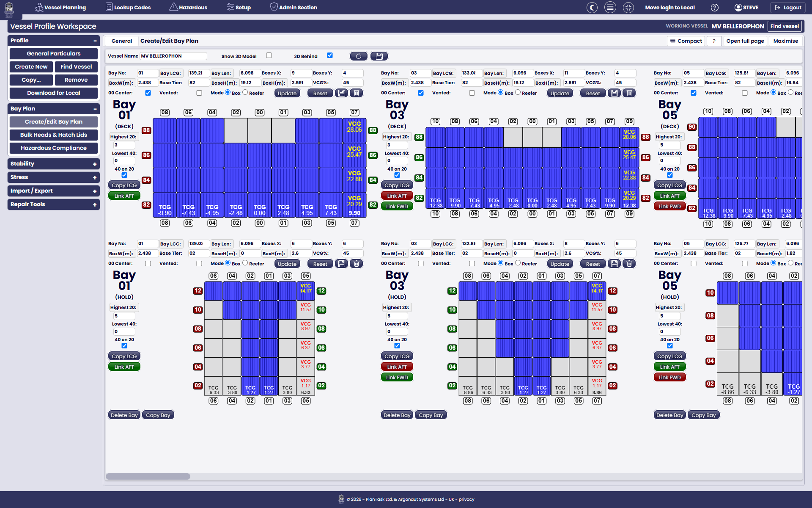Expand the Repair Tools section
The width and height of the screenshot is (812, 508).
95,204
